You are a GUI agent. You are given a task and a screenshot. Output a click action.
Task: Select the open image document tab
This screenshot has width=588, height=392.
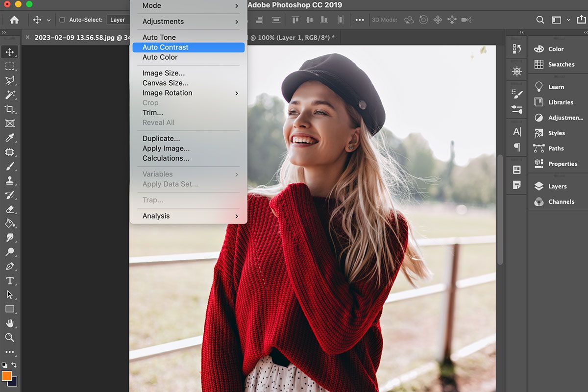(76, 37)
